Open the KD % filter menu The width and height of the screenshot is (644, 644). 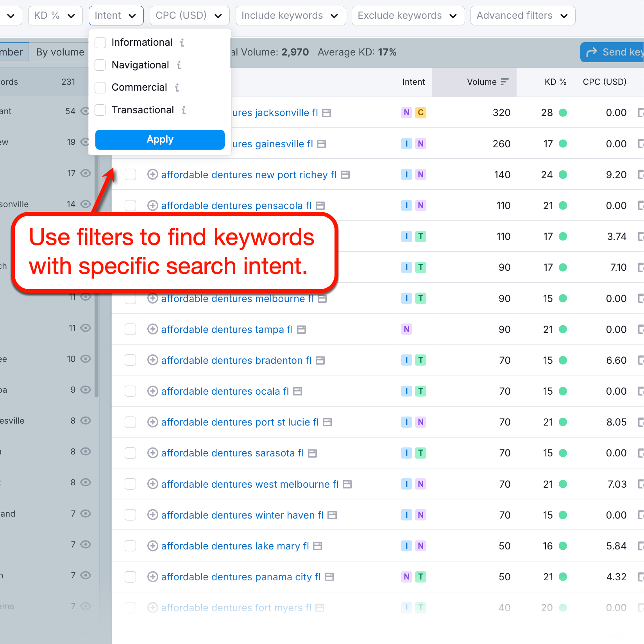coord(55,16)
